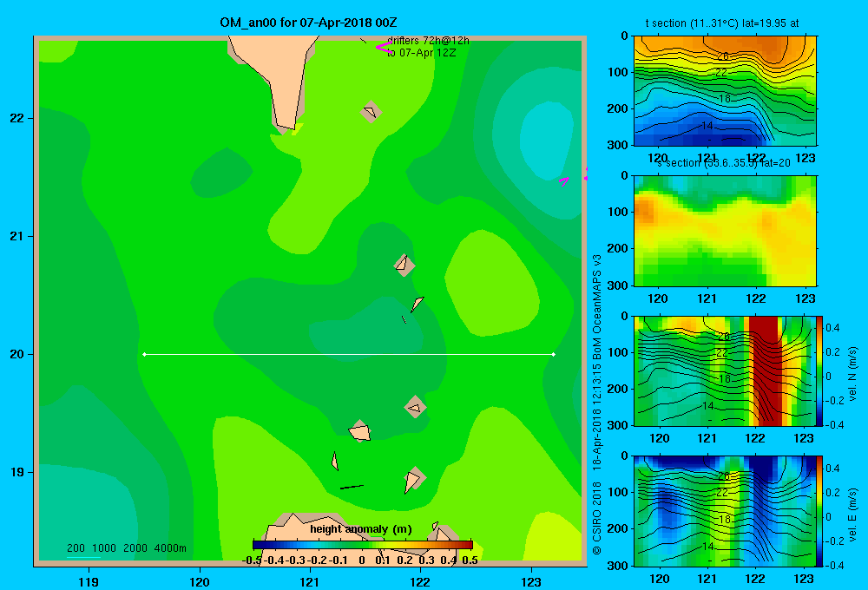Viewport: 868px width, 590px height.
Task: Click the '1000' bathymetry scale label
Action: click(x=104, y=548)
